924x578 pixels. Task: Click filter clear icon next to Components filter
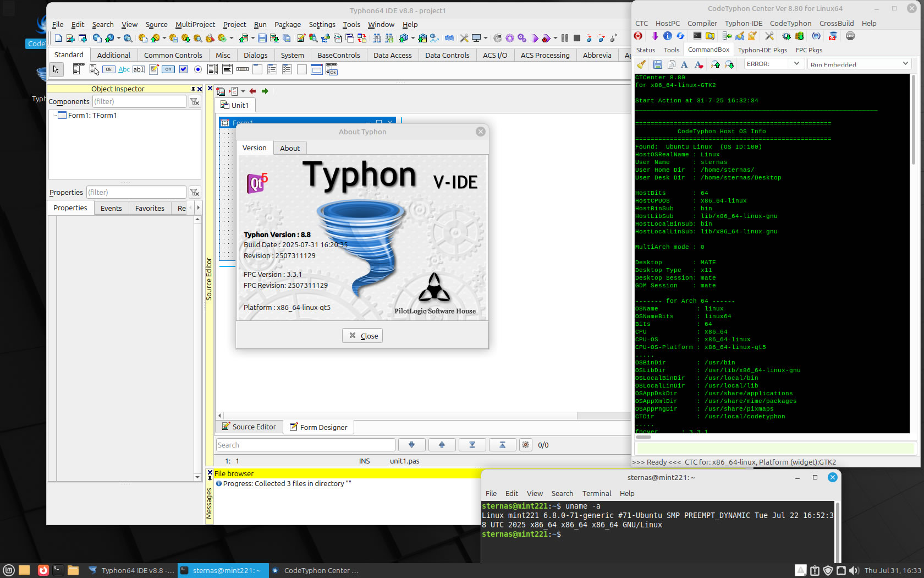pyautogui.click(x=195, y=101)
